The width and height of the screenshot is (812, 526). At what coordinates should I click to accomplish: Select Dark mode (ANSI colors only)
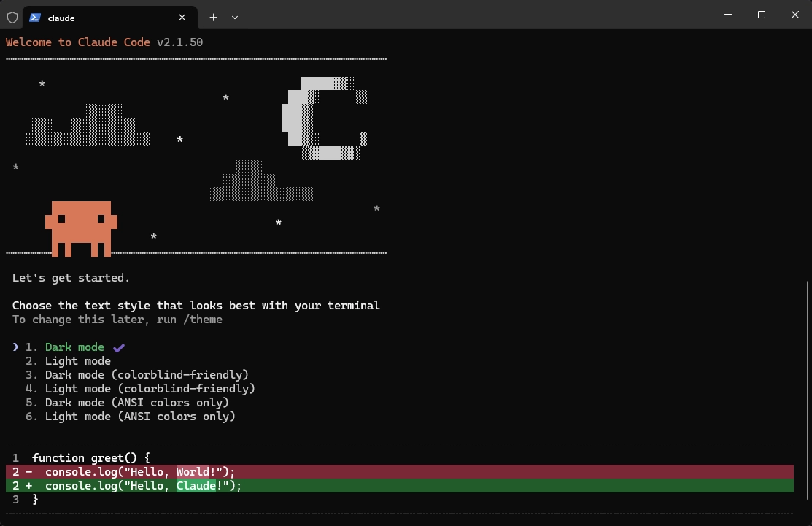(136, 403)
